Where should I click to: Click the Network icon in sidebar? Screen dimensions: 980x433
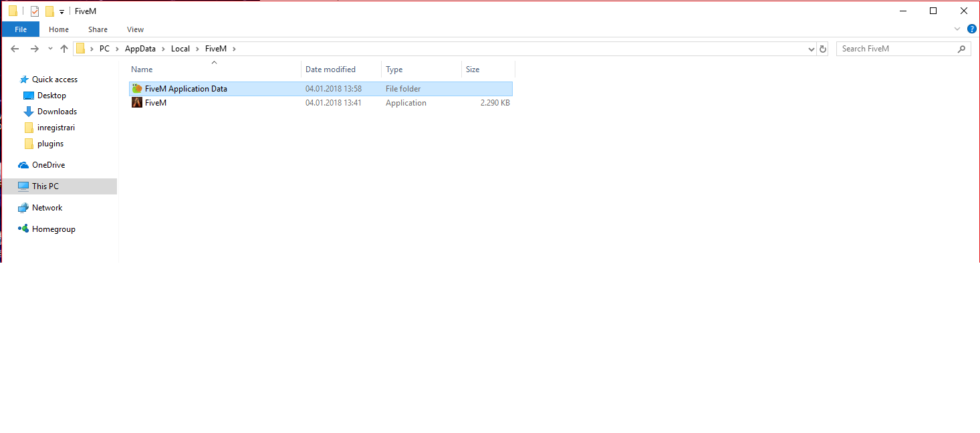(23, 208)
